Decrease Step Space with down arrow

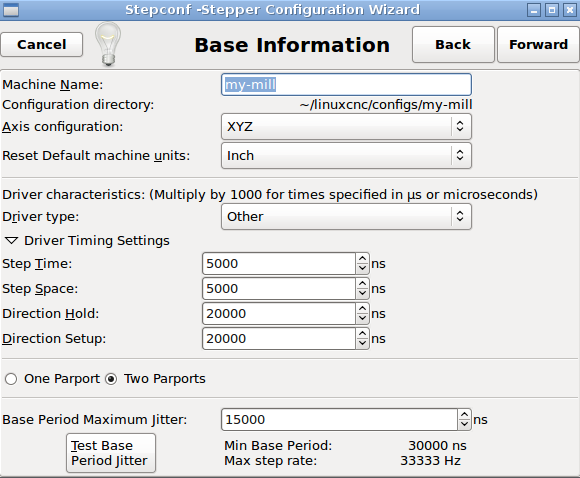[362, 293]
